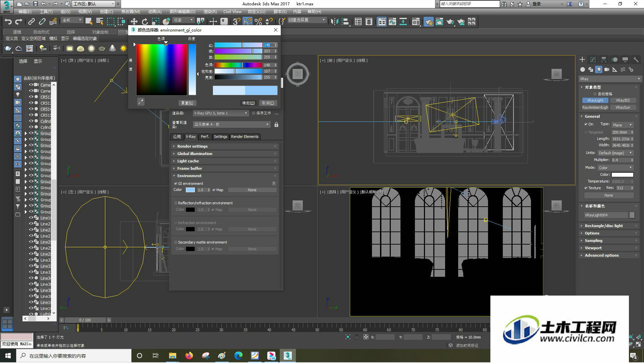Click the VRayLight004 name field
644x363 pixels.
[x=606, y=215]
